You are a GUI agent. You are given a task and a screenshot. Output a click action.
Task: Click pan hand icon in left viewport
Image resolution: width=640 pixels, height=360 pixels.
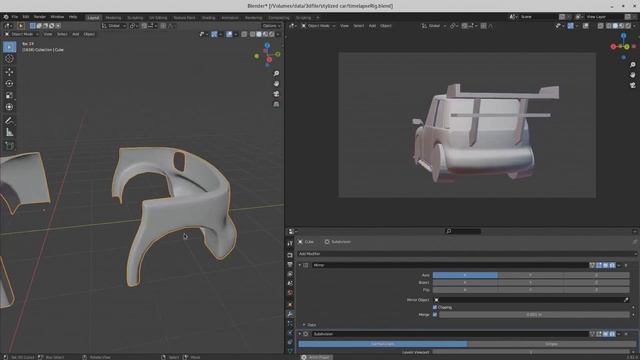coord(276,83)
